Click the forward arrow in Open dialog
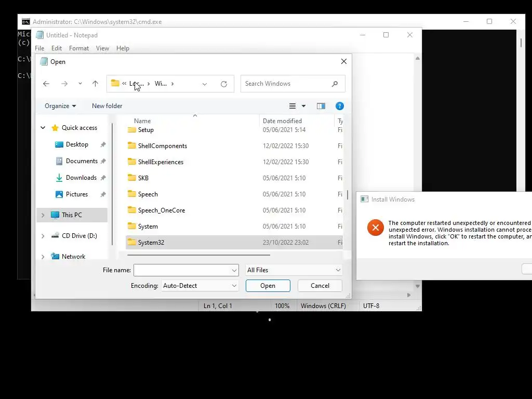The width and height of the screenshot is (532, 399). coord(64,84)
